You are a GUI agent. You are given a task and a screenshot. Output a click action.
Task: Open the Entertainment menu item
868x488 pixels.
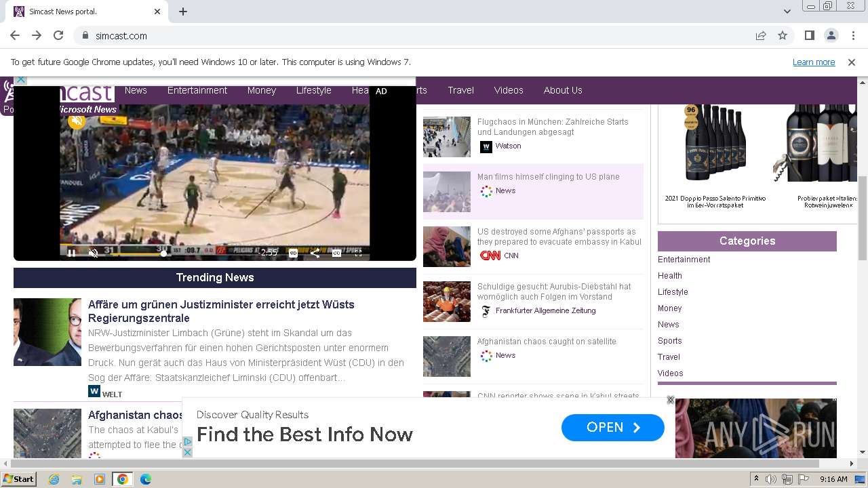tap(197, 90)
